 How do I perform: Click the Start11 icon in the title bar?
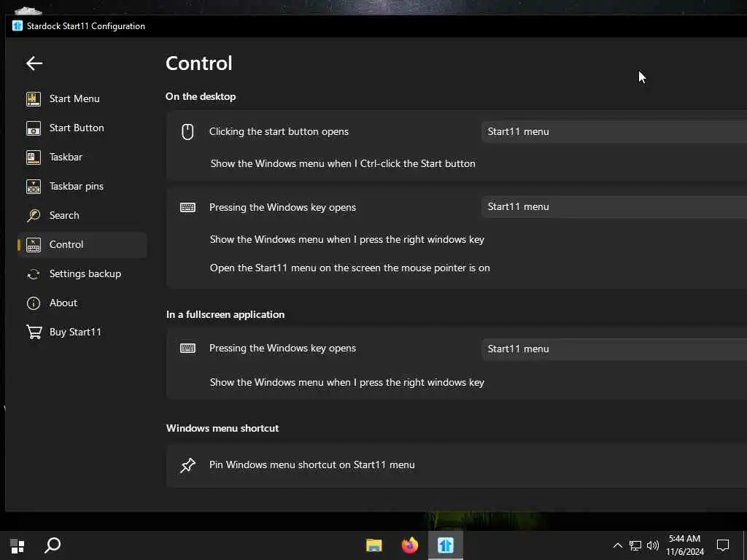pyautogui.click(x=18, y=26)
